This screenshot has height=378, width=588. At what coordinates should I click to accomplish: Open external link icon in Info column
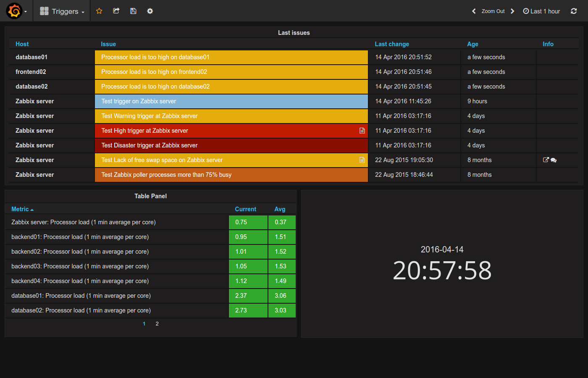546,160
